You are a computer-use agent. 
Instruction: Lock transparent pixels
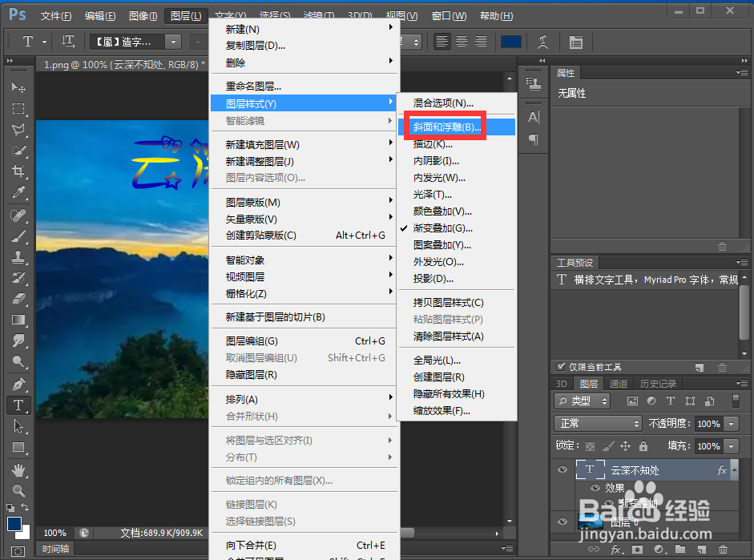(x=590, y=446)
